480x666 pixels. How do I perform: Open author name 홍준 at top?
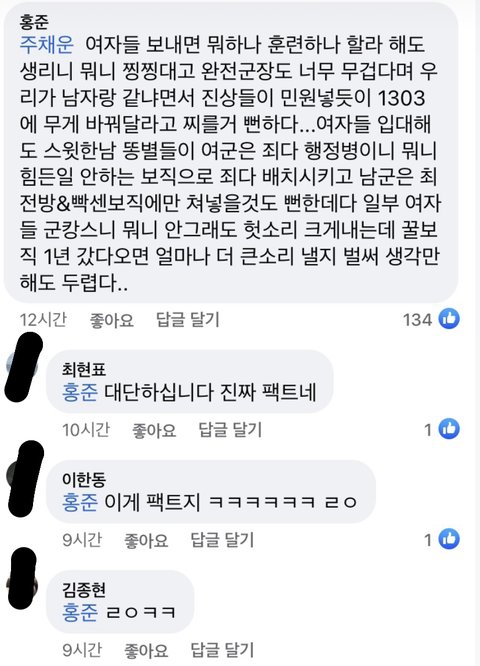click(x=34, y=22)
